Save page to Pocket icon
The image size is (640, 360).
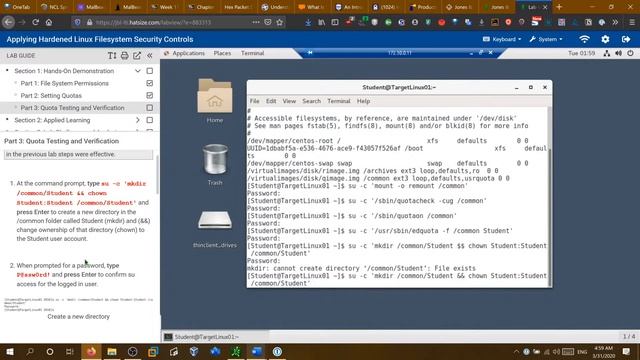coord(268,22)
